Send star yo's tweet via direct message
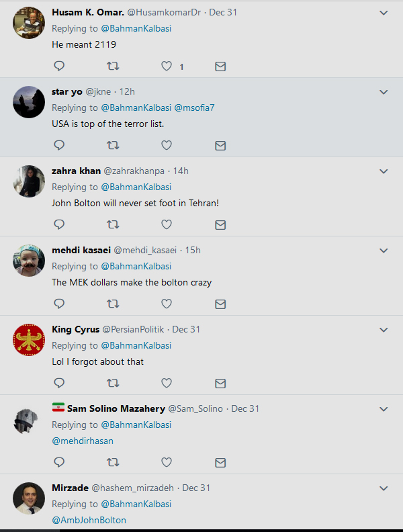Screen dimensions: 403x532 [220, 145]
